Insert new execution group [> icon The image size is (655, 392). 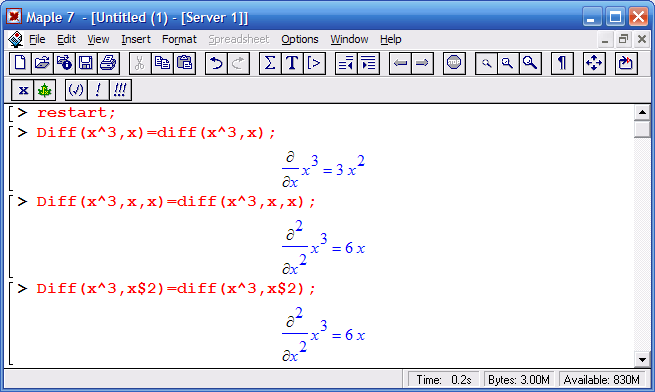(x=314, y=64)
